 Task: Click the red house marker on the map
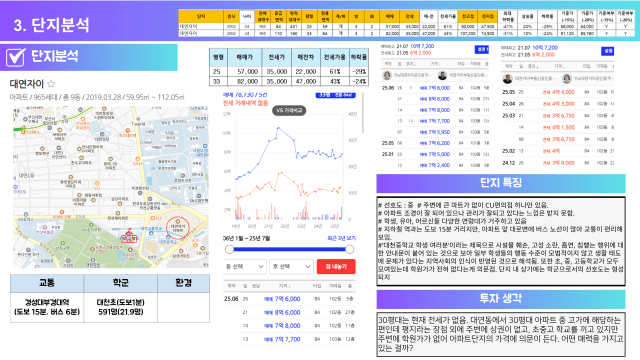(129, 236)
